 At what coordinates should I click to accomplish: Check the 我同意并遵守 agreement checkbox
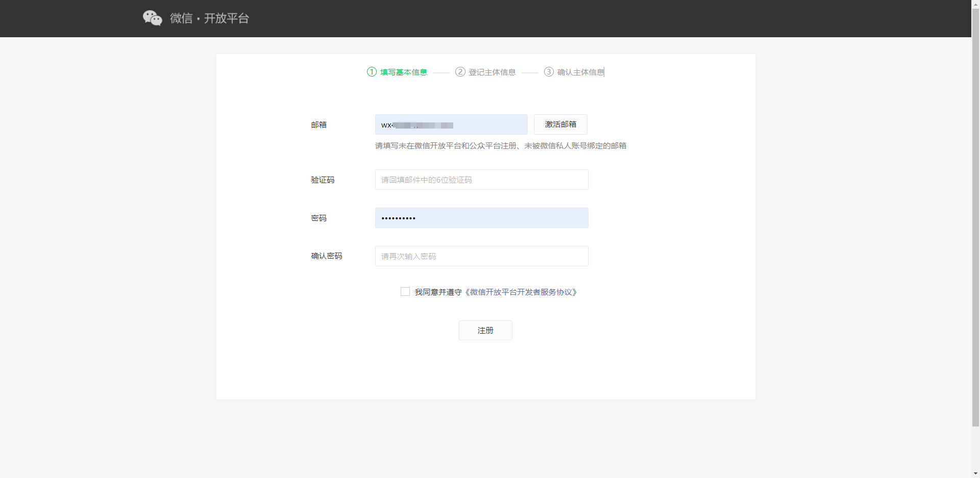pos(405,292)
